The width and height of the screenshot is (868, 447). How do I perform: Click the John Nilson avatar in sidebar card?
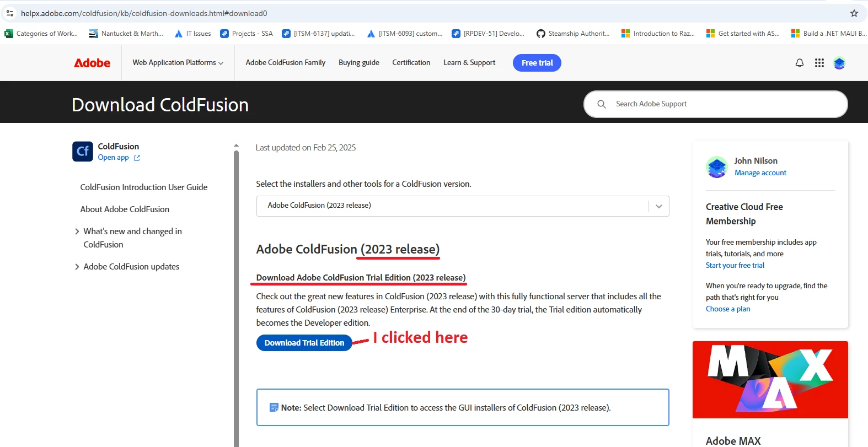pyautogui.click(x=717, y=167)
